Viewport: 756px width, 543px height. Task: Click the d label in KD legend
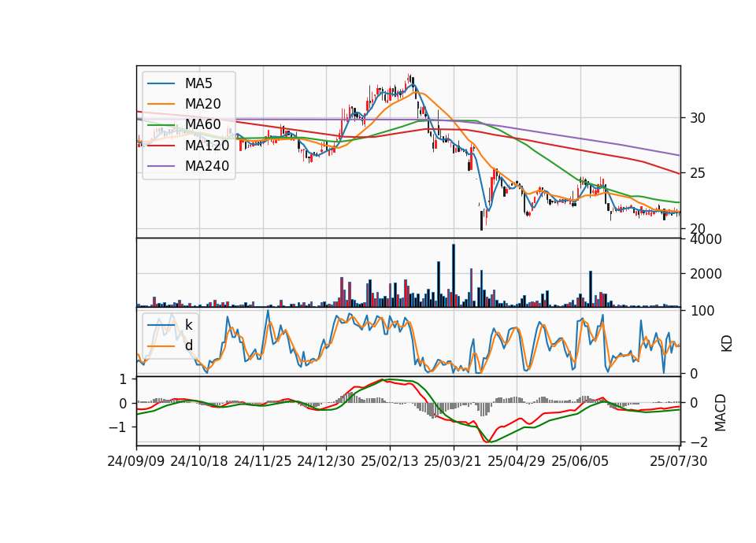189,345
